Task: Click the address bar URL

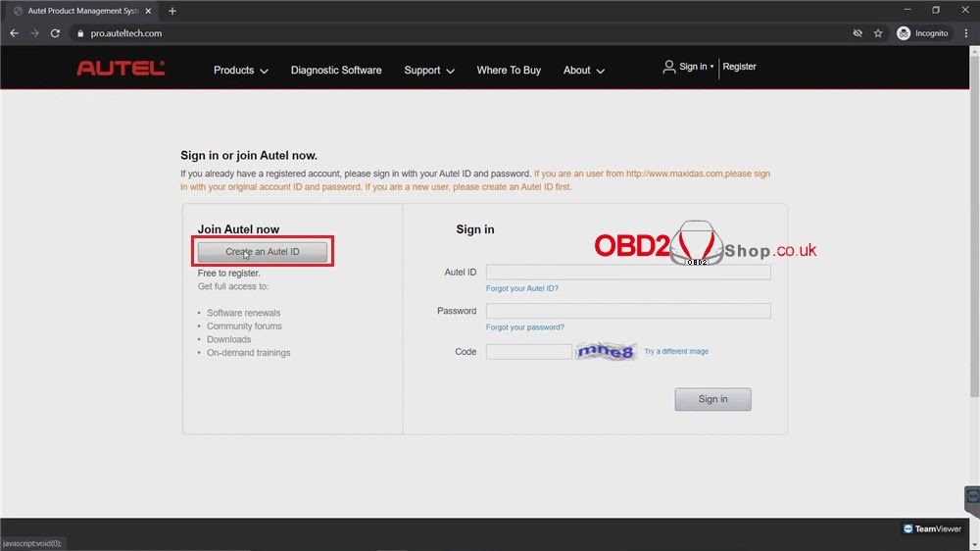Action: [126, 33]
